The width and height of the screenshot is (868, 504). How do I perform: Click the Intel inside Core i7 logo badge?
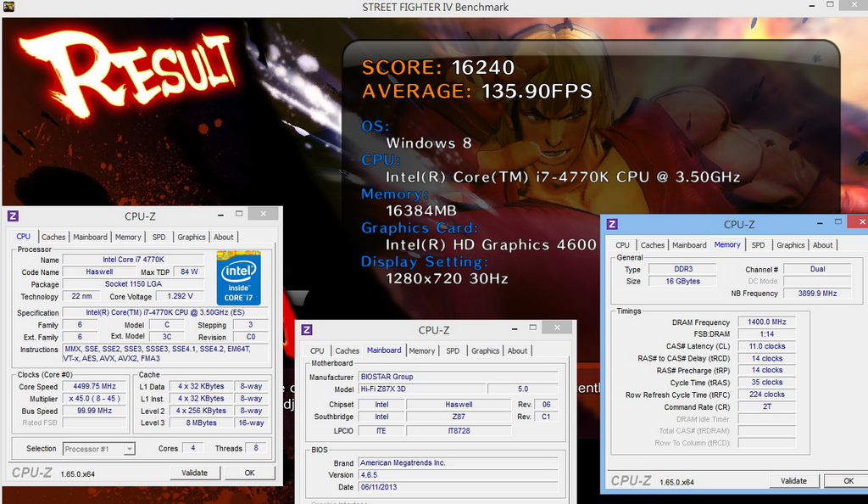point(238,277)
